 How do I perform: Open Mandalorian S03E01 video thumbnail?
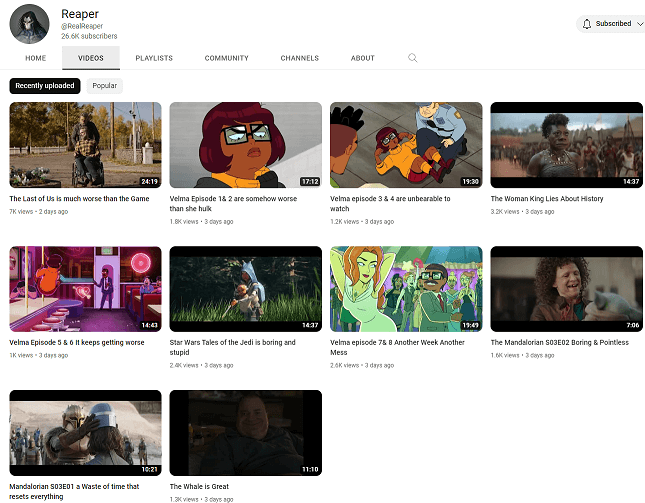click(x=86, y=433)
